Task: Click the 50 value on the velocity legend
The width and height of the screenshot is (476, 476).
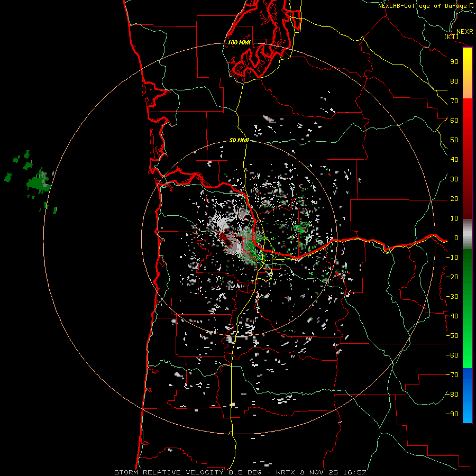Action: point(454,140)
